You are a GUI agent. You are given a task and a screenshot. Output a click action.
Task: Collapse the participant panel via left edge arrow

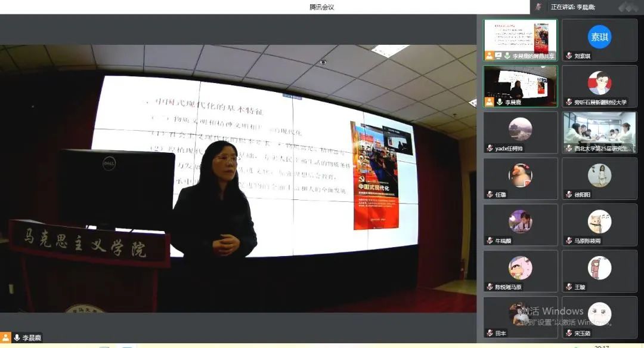pos(472,103)
